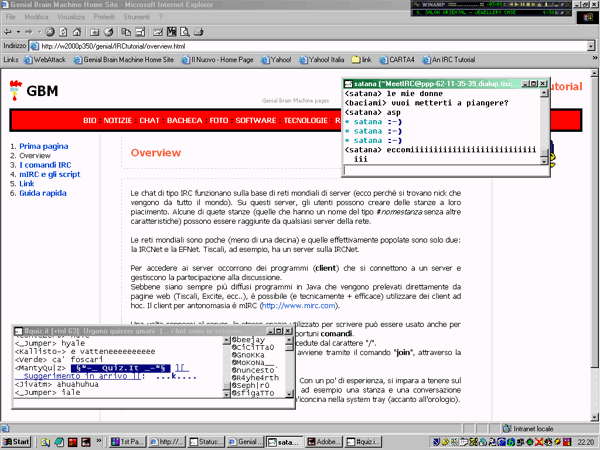Image resolution: width=600 pixels, height=450 pixels.
Task: Open the Back button history dropdown arrow
Action: point(18,32)
